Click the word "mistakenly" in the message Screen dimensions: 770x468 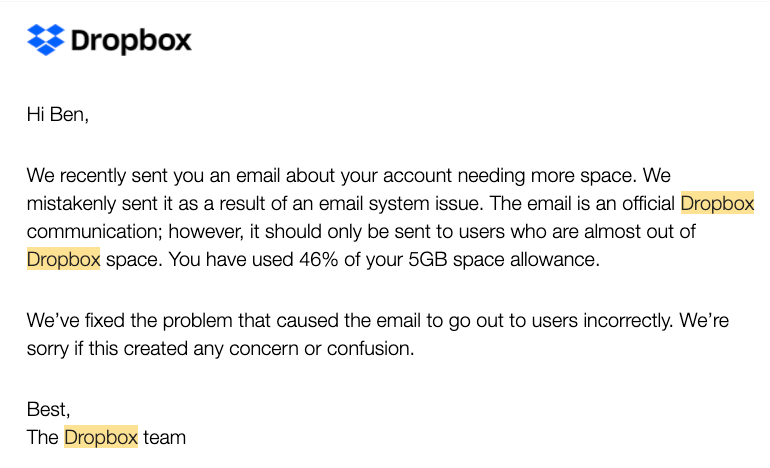click(74, 204)
